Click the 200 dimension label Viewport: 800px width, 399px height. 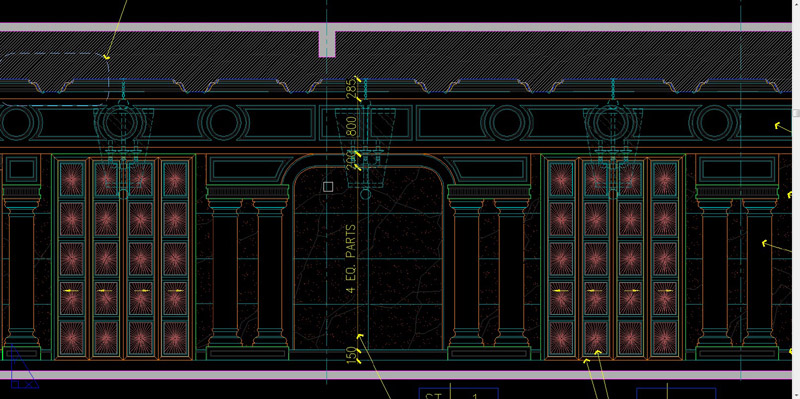351,160
